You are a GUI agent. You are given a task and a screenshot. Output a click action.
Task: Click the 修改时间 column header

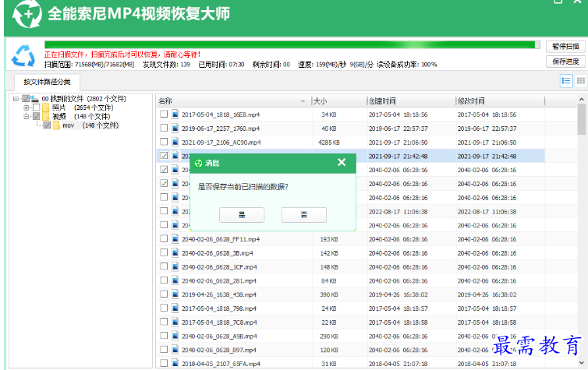click(500, 100)
